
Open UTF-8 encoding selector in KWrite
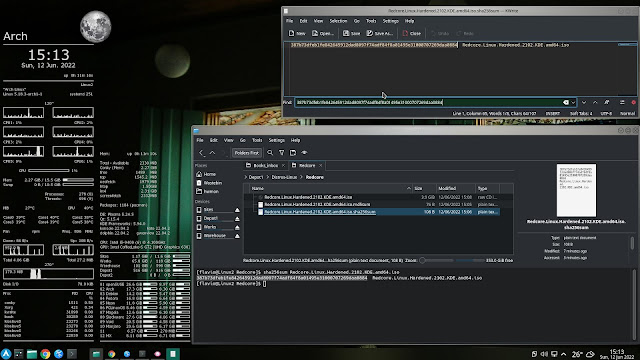[606, 113]
